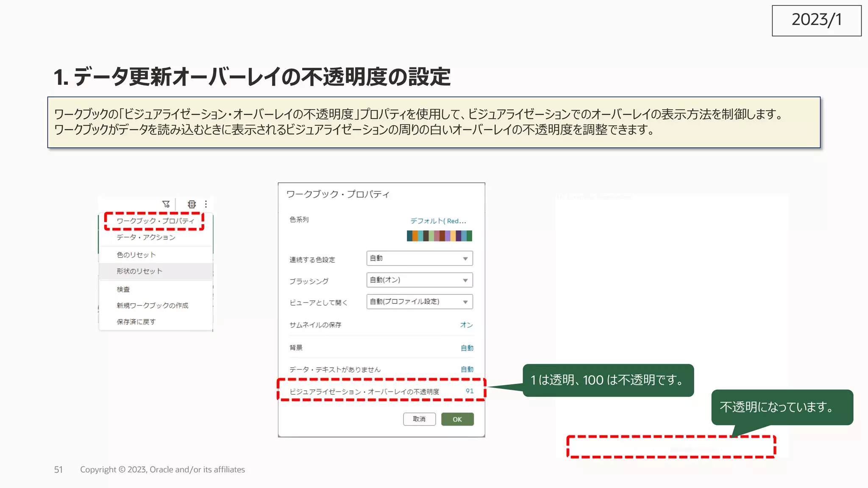Click 自動 next to データ・テキストがありません

pyautogui.click(x=467, y=369)
